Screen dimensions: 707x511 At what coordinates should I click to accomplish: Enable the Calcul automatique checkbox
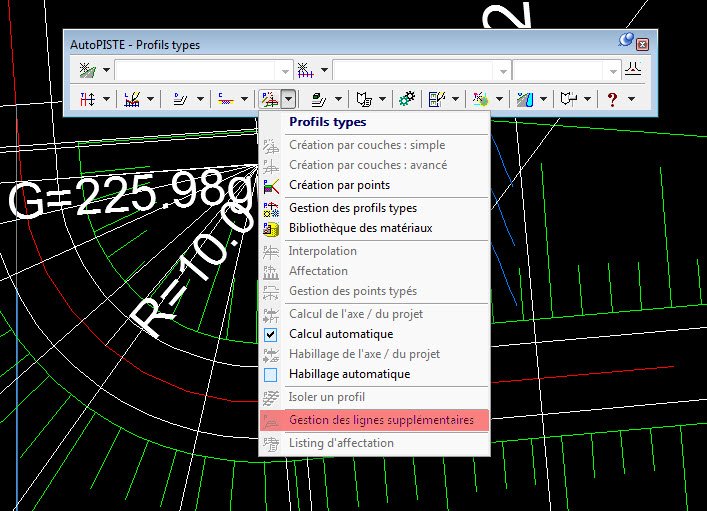point(271,334)
